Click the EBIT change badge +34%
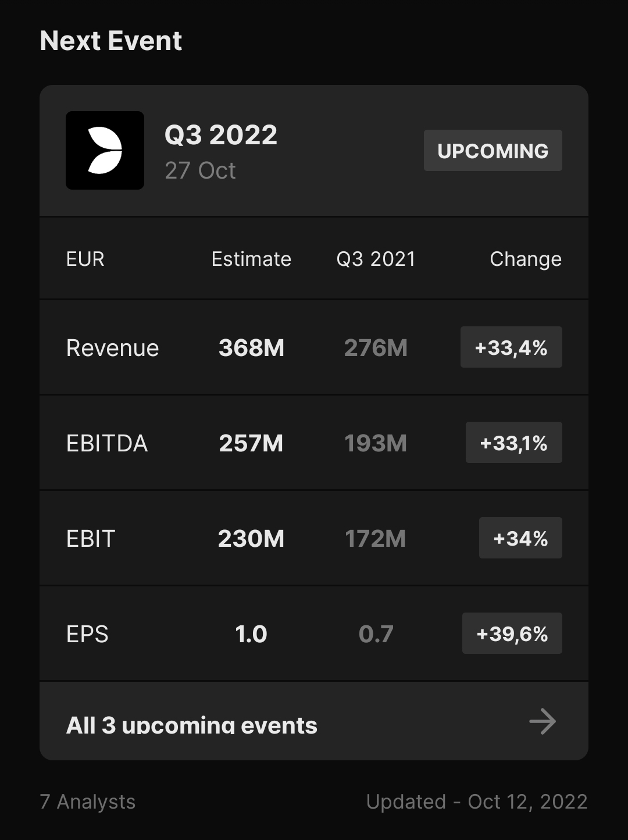Image resolution: width=628 pixels, height=840 pixels. (520, 538)
